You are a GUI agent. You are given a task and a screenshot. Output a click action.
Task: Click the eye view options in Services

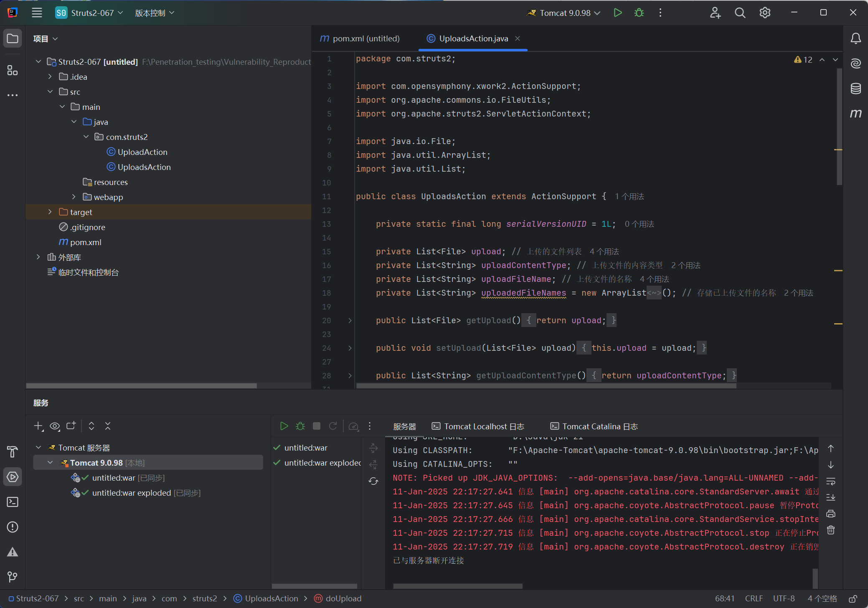[x=55, y=426]
